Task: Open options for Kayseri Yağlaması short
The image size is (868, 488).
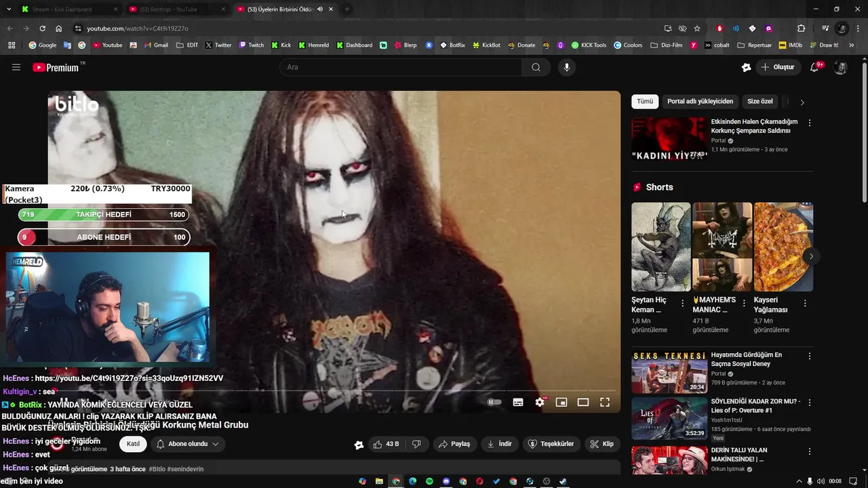Action: coord(805,304)
